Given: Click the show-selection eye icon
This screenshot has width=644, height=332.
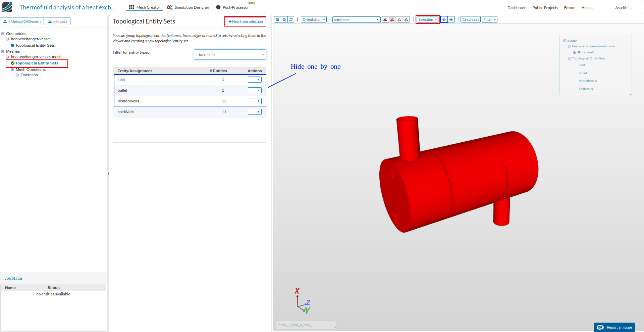Looking at the screenshot, I should point(451,19).
